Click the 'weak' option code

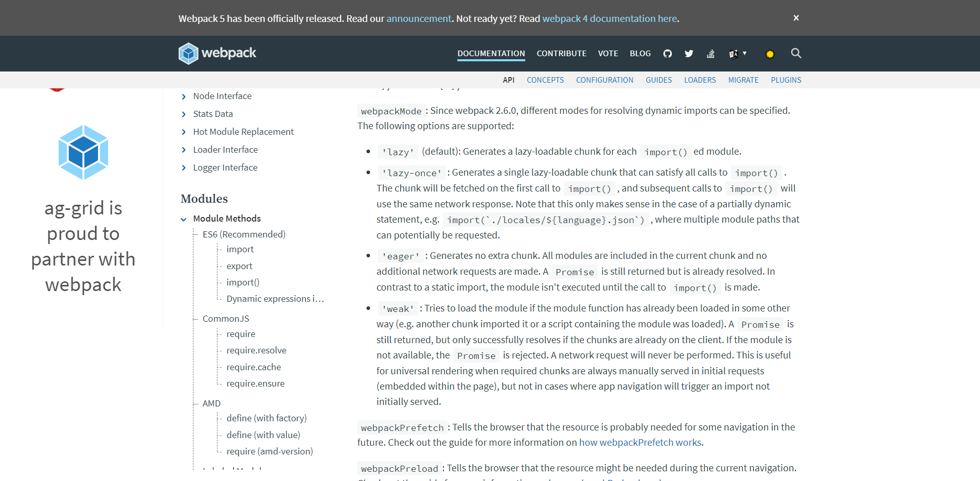pyautogui.click(x=398, y=309)
